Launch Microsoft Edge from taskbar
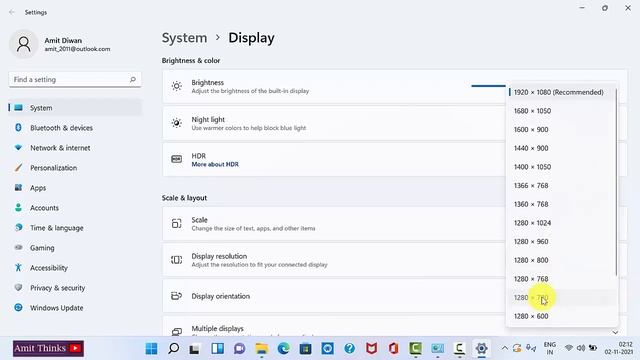The width and height of the screenshot is (640, 360). coord(283,349)
